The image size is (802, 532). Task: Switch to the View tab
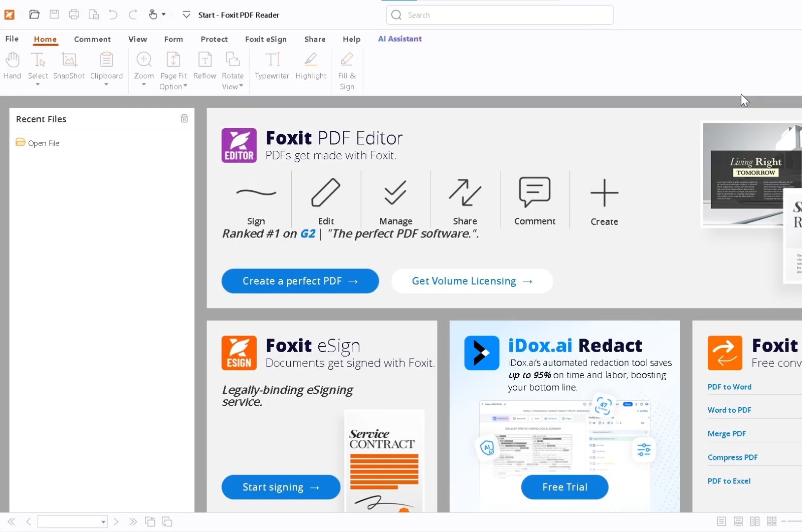(137, 39)
